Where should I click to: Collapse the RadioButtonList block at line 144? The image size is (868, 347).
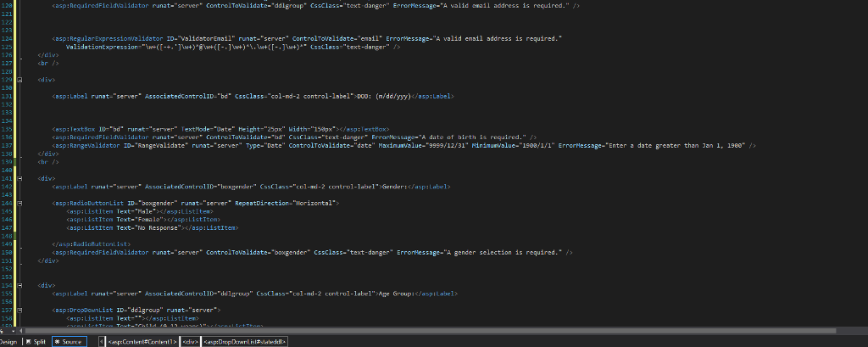(20, 204)
